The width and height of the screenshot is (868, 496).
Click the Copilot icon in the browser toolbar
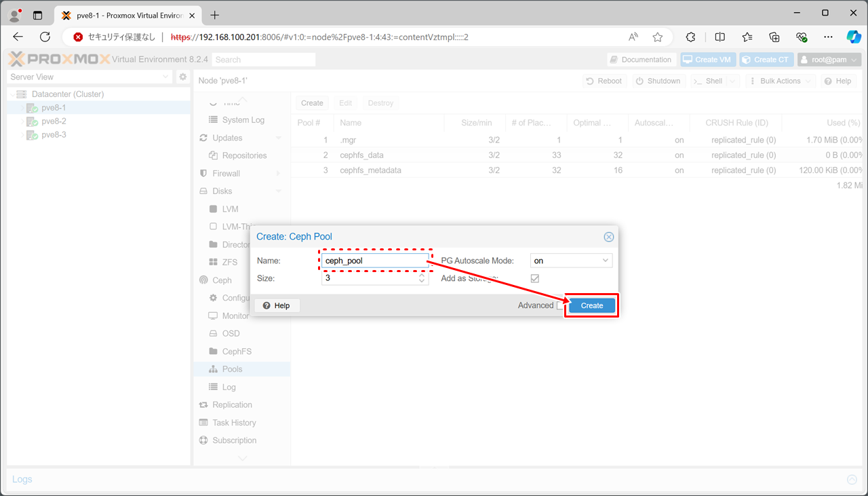(853, 37)
